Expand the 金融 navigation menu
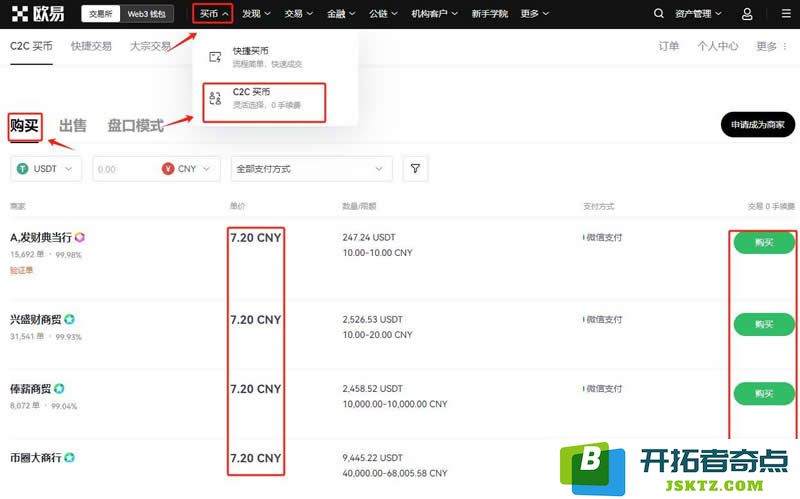800x499 pixels. click(x=341, y=14)
